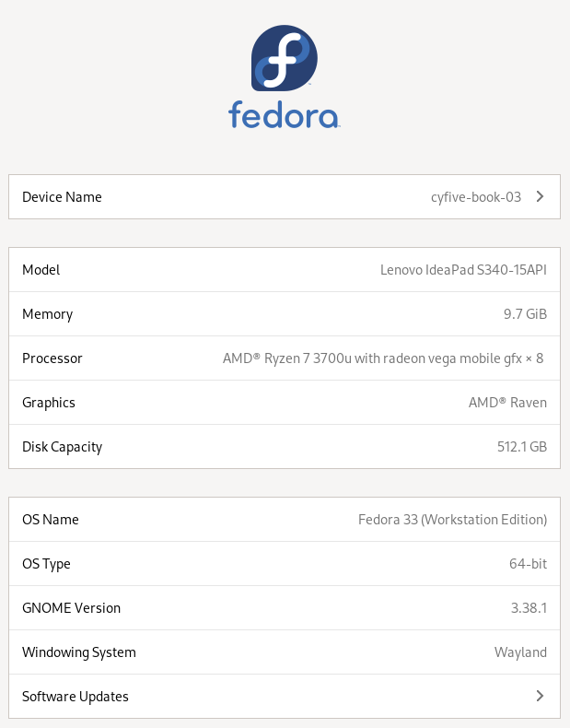Select the Fedora 33 Workstation Edition text
The width and height of the screenshot is (570, 728).
(452, 519)
